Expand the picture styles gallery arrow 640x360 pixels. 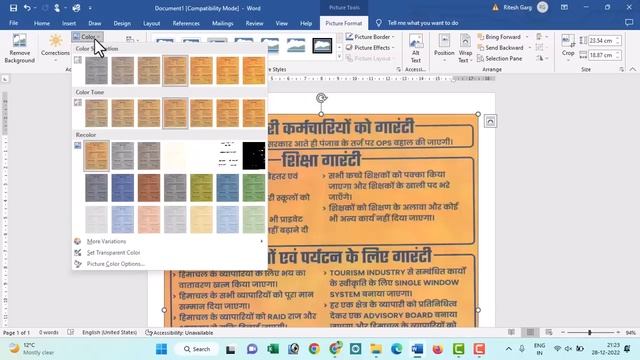click(x=339, y=58)
